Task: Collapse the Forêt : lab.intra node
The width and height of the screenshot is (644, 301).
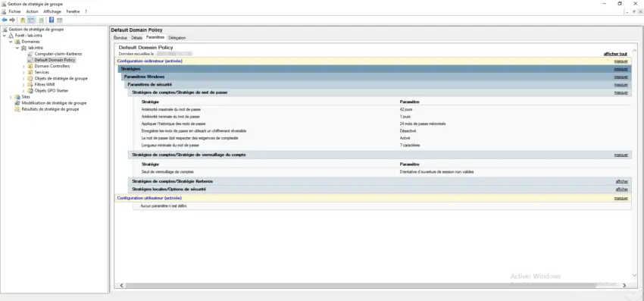Action: 5,36
